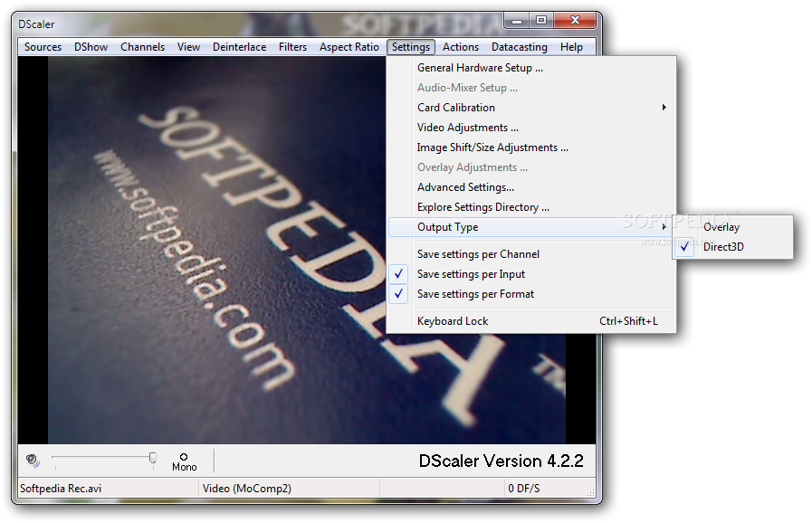The image size is (812, 523).
Task: Expand the Card Calibration submenu
Action: [531, 108]
